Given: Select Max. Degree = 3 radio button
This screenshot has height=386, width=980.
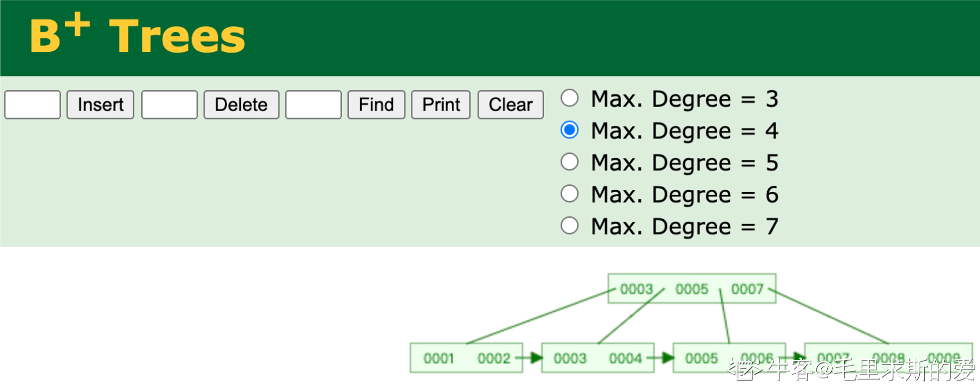Looking at the screenshot, I should (570, 98).
